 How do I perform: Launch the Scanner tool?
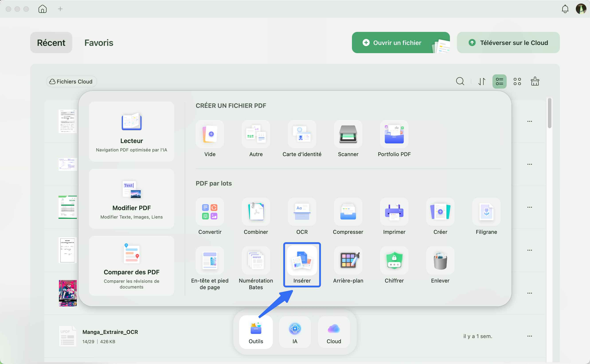348,134
